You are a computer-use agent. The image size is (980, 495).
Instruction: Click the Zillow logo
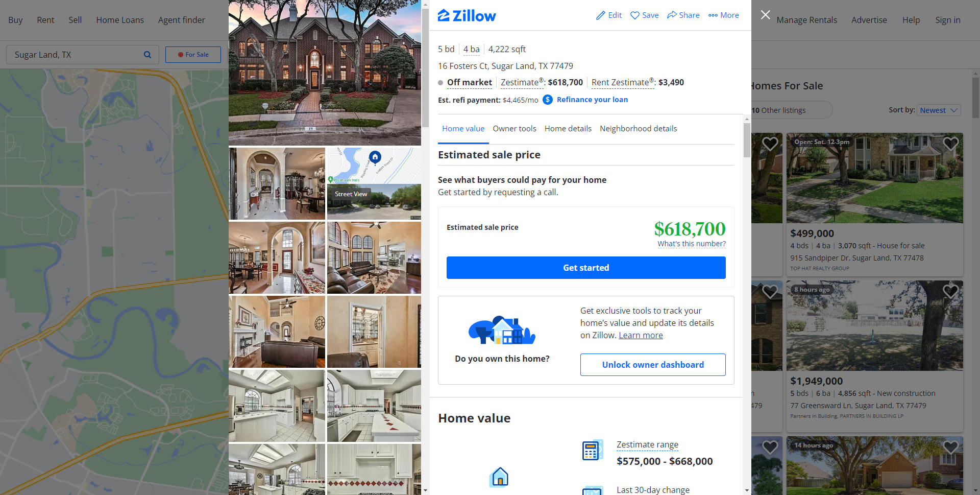coord(467,16)
